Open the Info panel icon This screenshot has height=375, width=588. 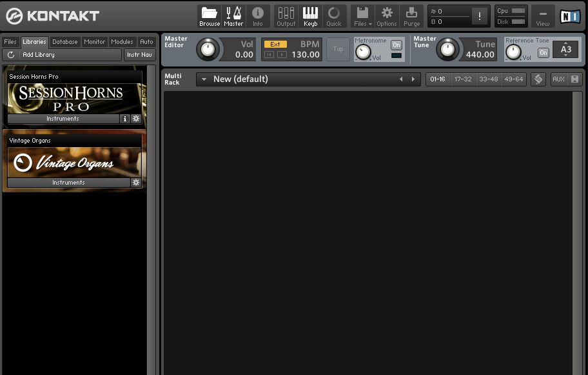pyautogui.click(x=258, y=17)
